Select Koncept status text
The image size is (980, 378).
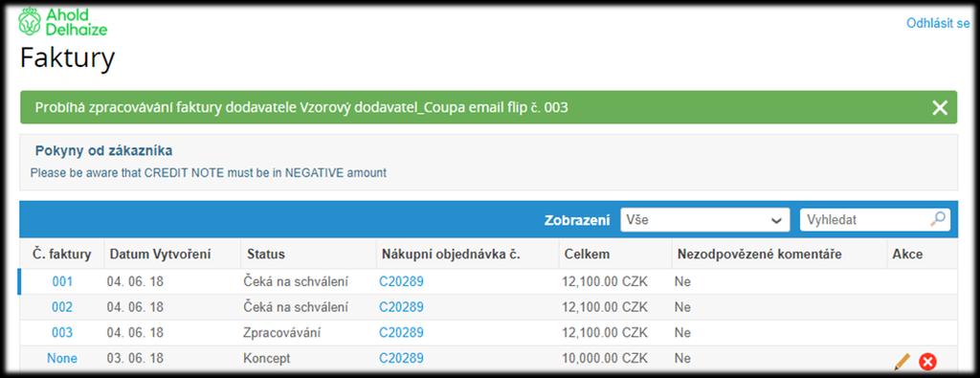point(267,359)
